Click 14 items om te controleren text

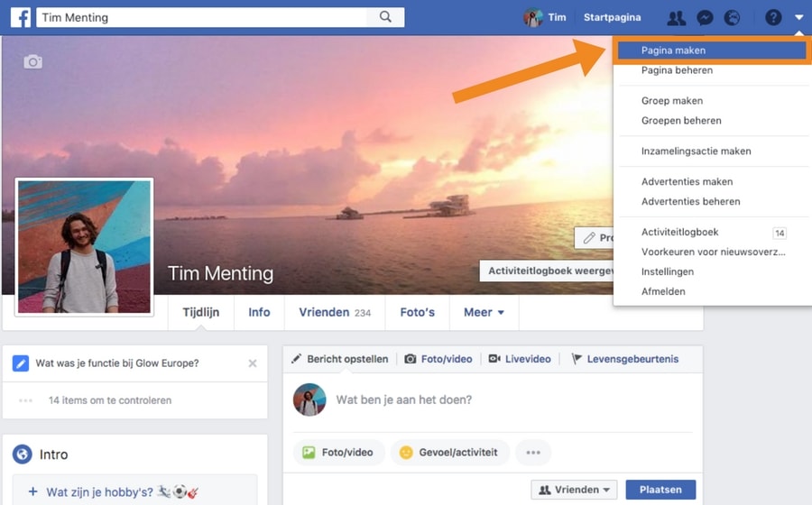[110, 400]
